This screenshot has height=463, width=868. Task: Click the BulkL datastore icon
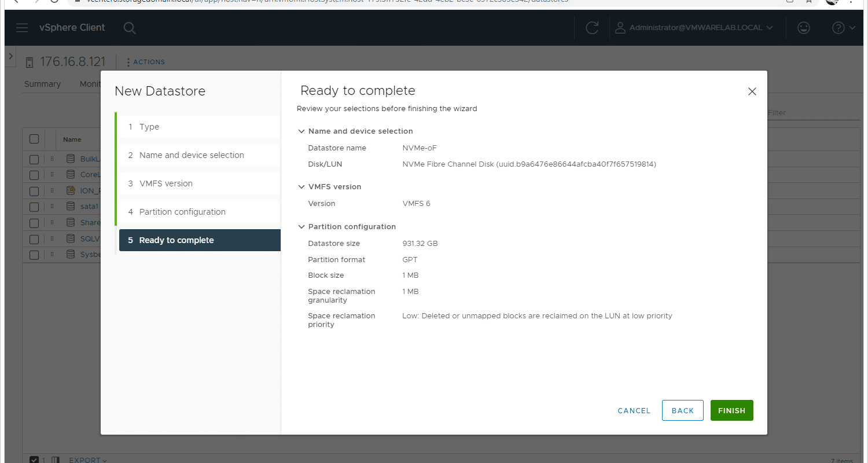[71, 159]
